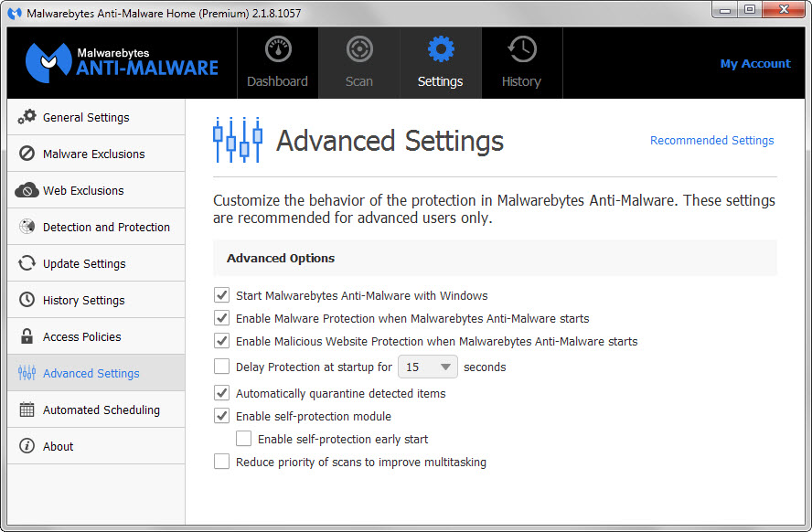Open the delay seconds dropdown showing 15
The height and width of the screenshot is (532, 812).
[428, 367]
